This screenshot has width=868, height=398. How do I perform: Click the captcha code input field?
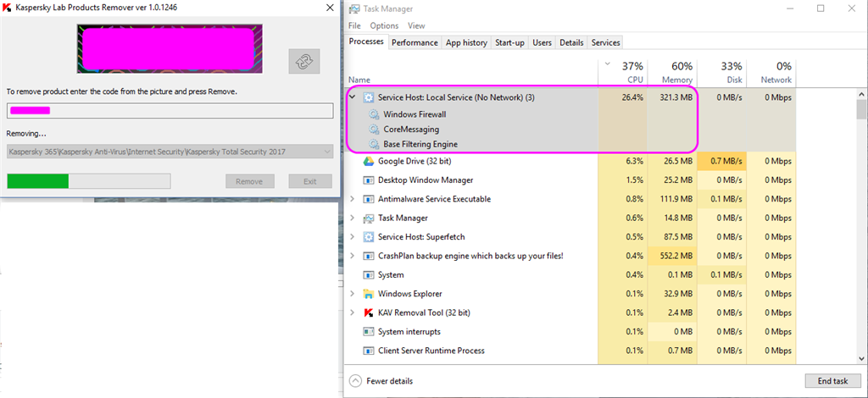(170, 111)
